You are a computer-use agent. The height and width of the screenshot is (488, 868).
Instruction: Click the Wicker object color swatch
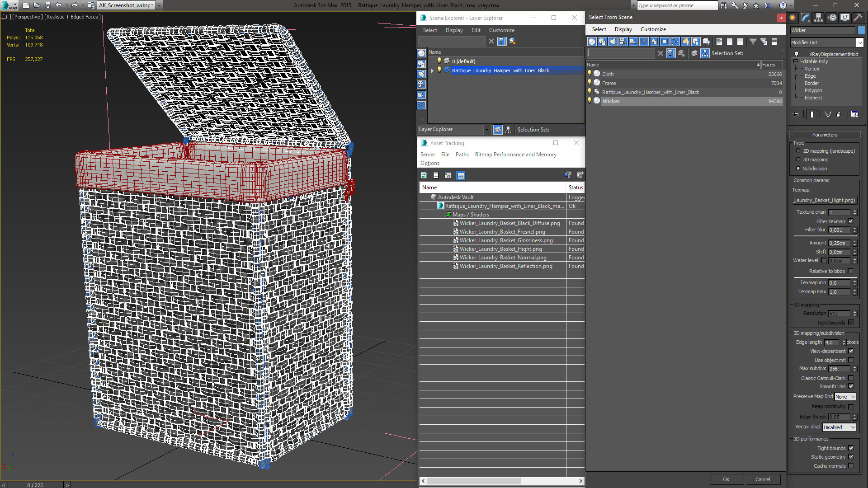pos(861,30)
